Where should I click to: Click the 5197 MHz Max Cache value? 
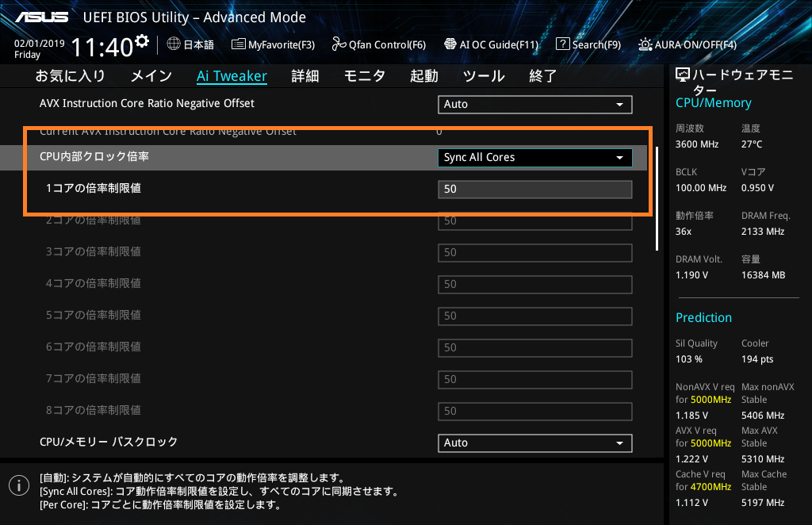point(763,502)
